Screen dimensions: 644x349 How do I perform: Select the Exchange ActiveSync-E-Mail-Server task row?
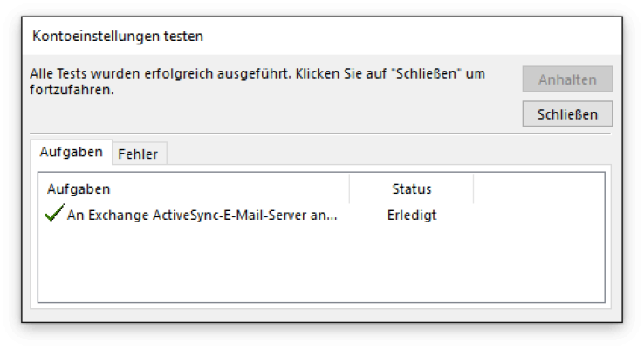tap(321, 215)
